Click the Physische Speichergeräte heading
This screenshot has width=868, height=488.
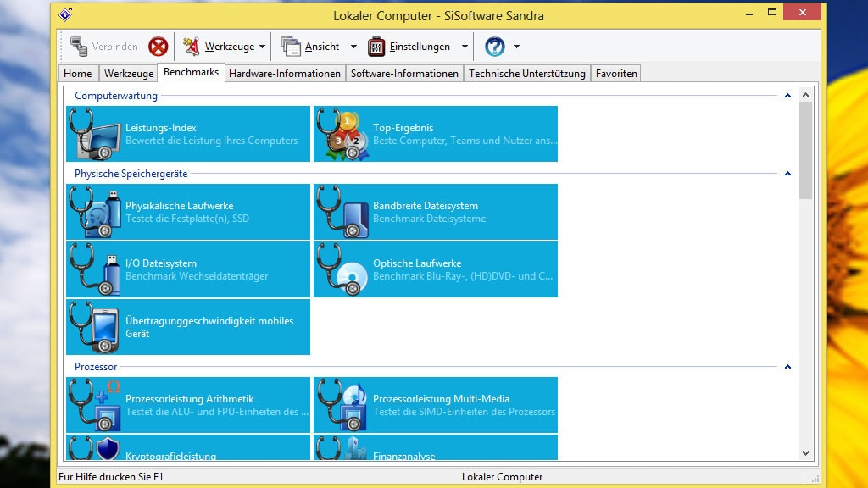[131, 174]
